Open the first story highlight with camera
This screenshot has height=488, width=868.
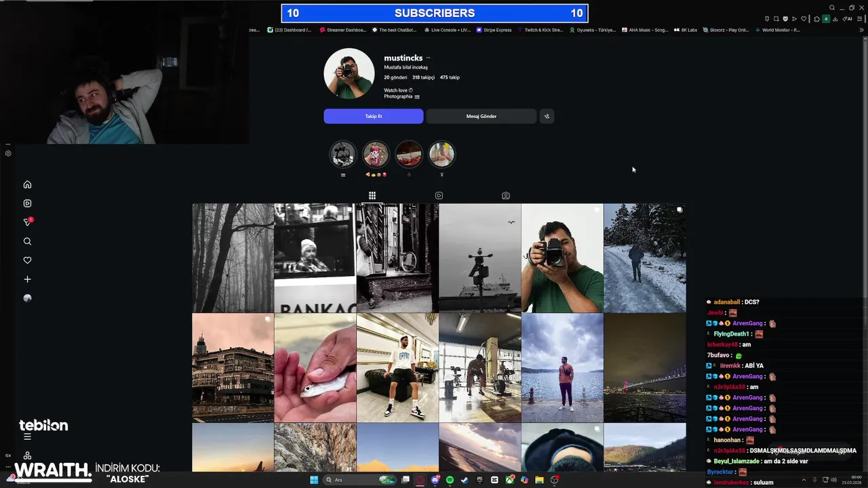click(342, 155)
